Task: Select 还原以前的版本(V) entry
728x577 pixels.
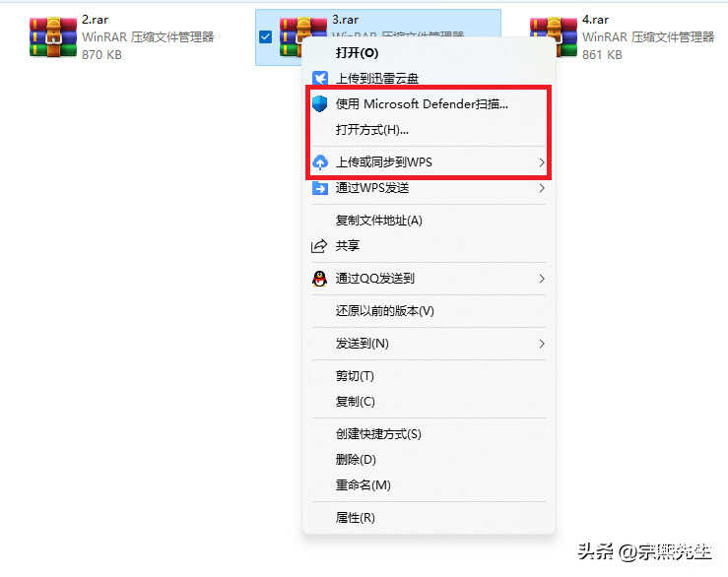Action: (385, 310)
